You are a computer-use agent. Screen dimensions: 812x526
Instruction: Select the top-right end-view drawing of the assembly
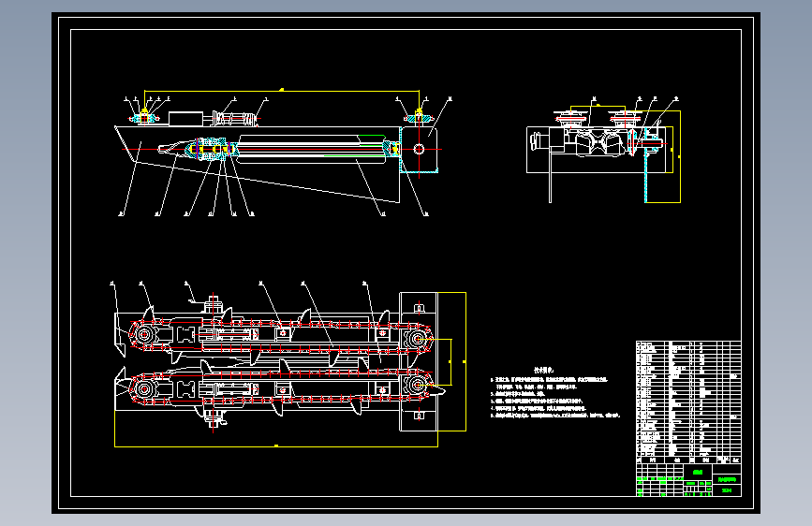[604, 150]
